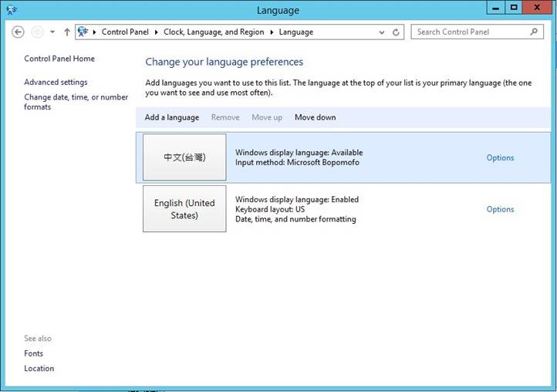Open Advanced settings
The width and height of the screenshot is (557, 392).
click(56, 82)
